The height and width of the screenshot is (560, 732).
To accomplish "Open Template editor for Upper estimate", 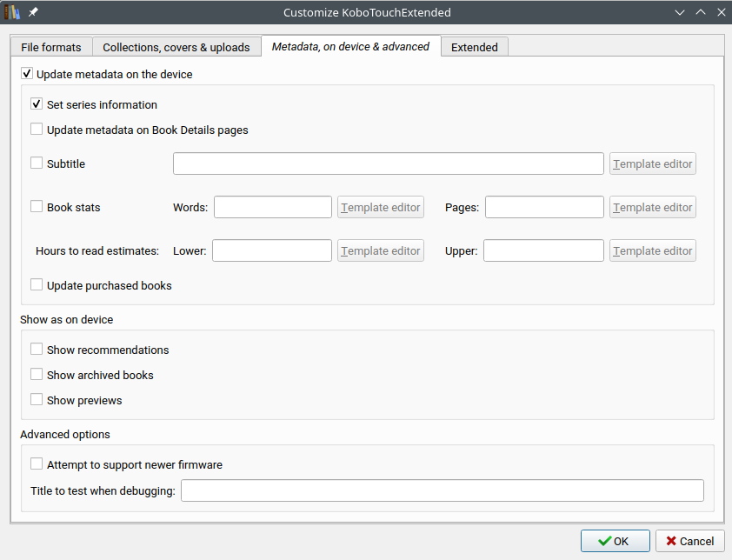I will coord(653,250).
